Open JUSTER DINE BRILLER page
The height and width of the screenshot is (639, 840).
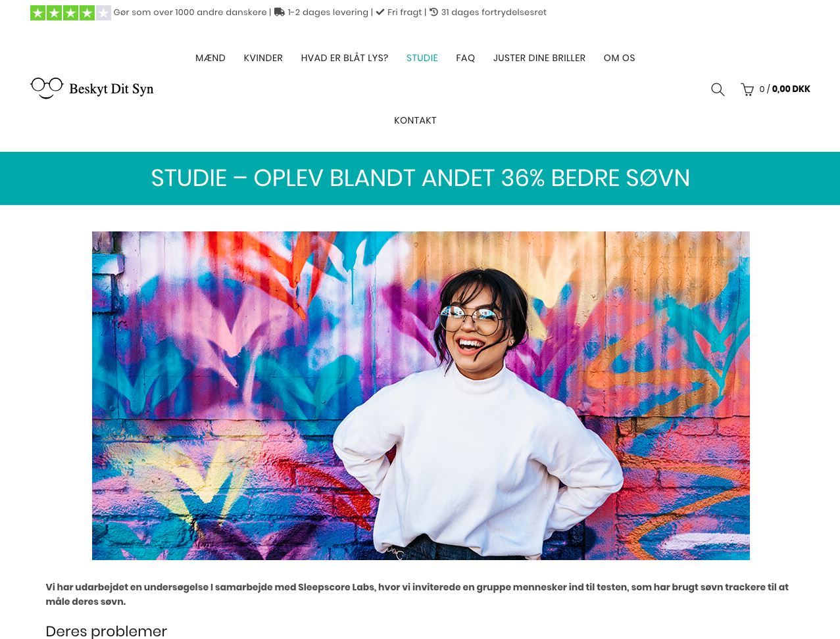coord(539,58)
